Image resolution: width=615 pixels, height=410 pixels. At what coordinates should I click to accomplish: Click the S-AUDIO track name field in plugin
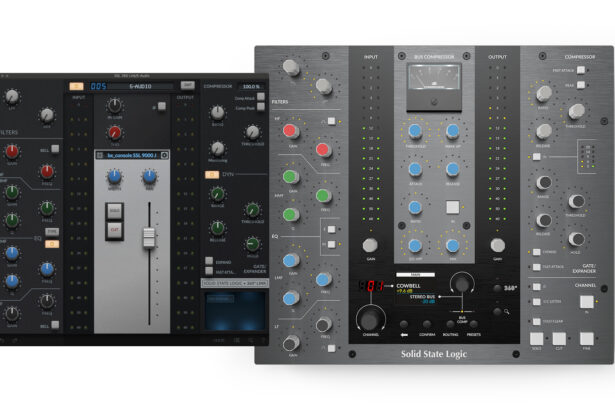pyautogui.click(x=140, y=86)
